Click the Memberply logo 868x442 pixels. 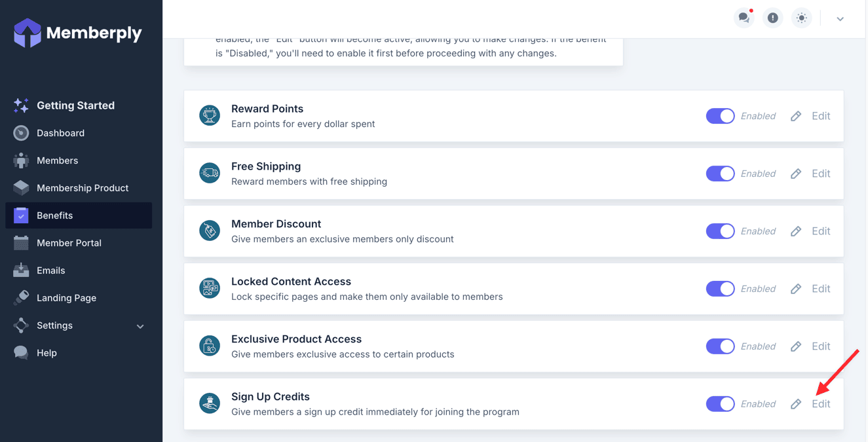pos(78,33)
